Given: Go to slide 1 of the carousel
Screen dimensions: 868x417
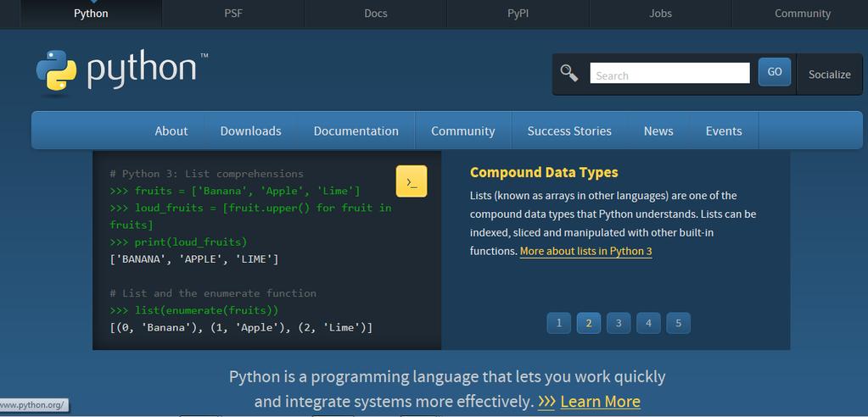Looking at the screenshot, I should coord(559,323).
